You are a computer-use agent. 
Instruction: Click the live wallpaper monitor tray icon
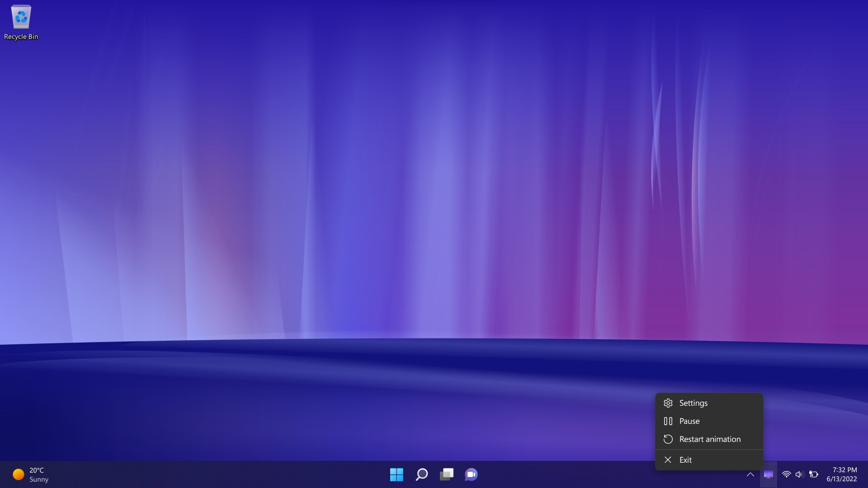768,474
